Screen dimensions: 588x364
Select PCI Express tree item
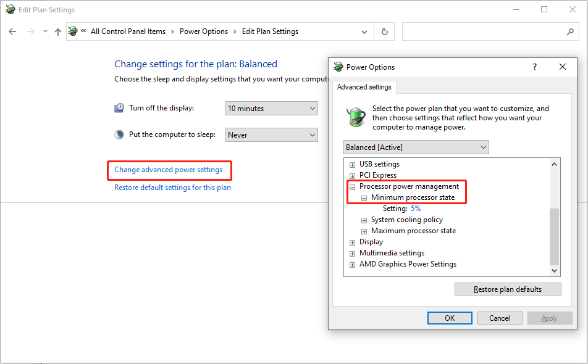(377, 175)
